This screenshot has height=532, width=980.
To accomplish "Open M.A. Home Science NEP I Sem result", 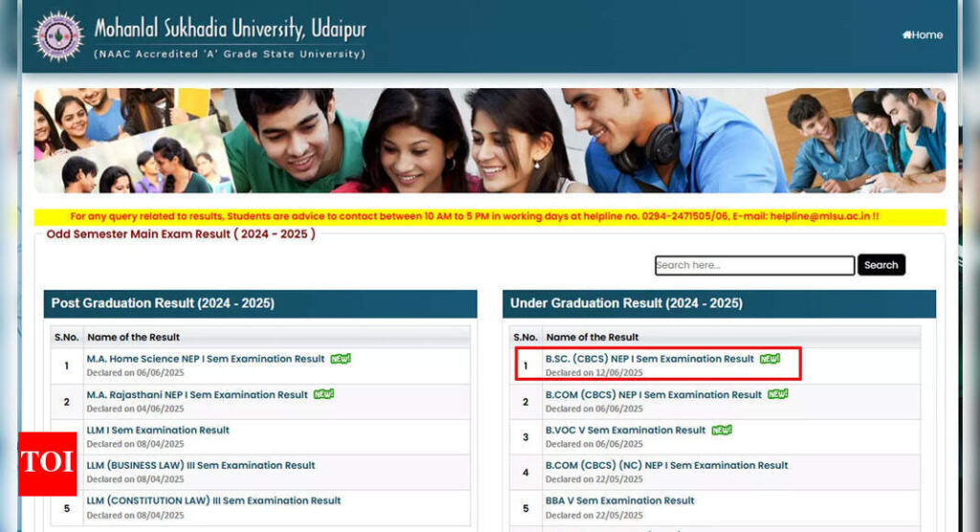I will pos(206,359).
